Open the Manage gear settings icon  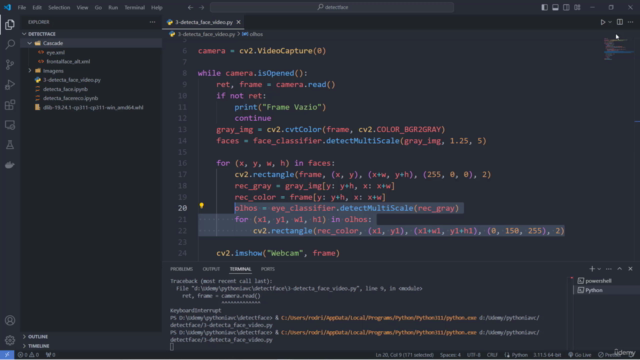tap(10, 340)
